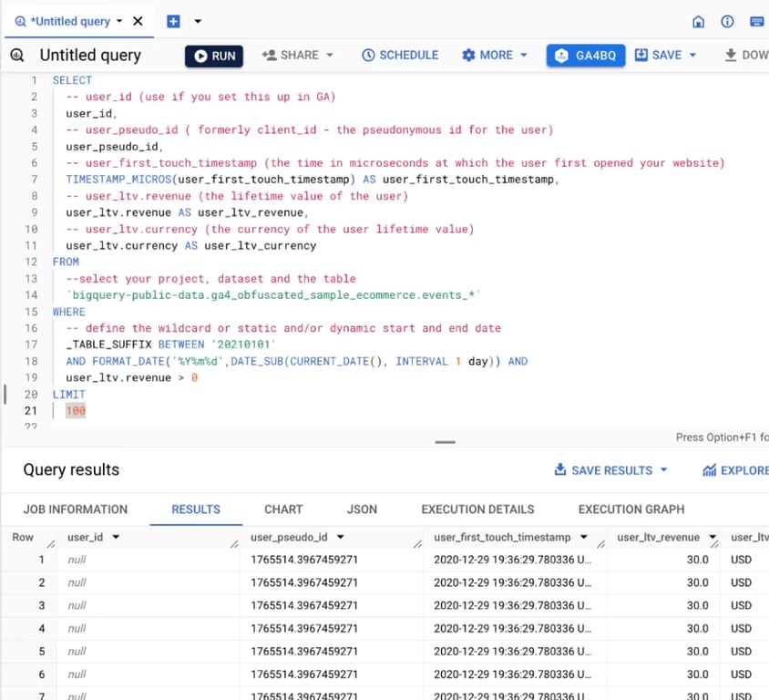Click the user_id column resize handle icon
Image resolution: width=769 pixels, height=700 pixels.
234,543
